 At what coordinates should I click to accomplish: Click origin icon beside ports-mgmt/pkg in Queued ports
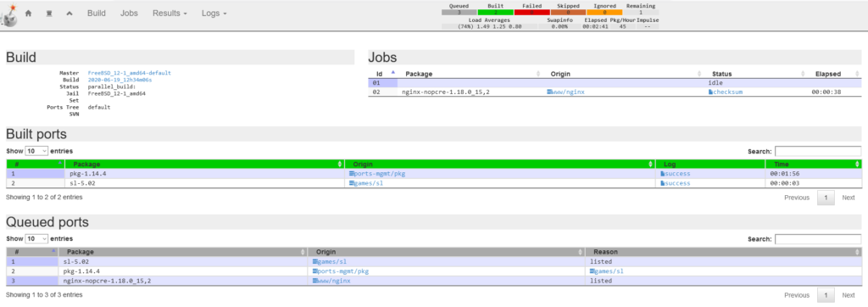[315, 271]
